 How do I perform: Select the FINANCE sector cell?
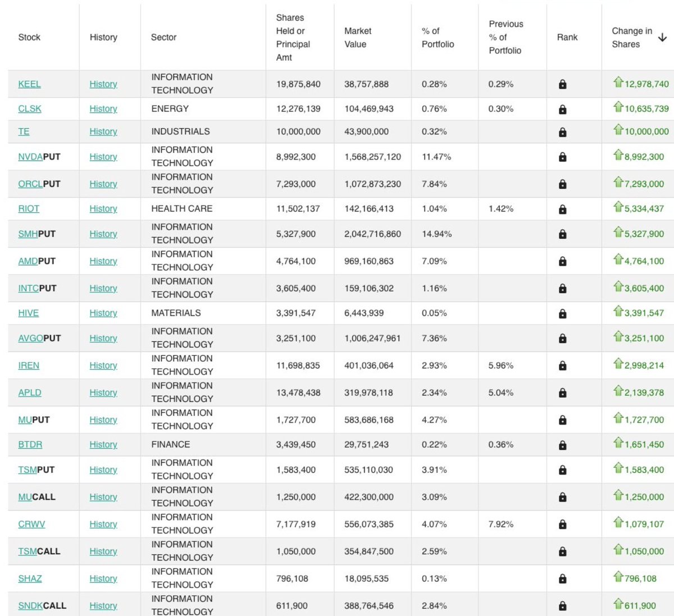[170, 445]
